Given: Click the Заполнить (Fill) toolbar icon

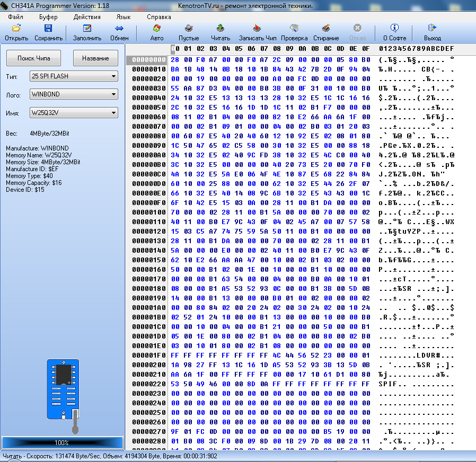Looking at the screenshot, I should [87, 29].
